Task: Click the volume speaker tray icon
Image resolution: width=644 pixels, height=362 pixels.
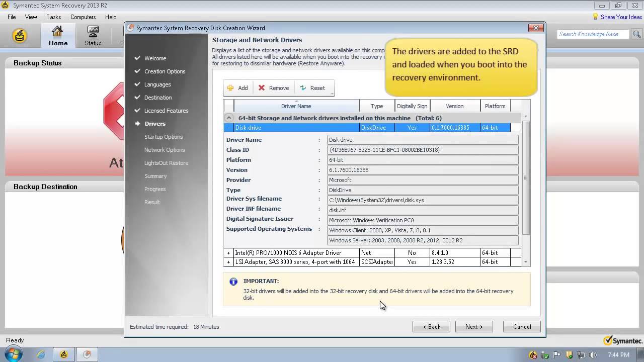Action: [x=592, y=355]
